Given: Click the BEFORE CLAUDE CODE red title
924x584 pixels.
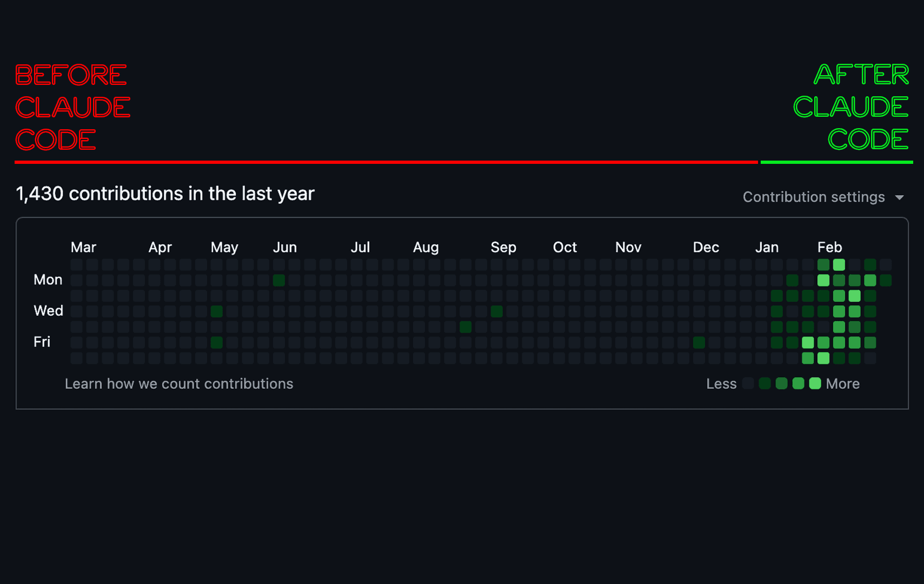Looking at the screenshot, I should [x=72, y=107].
